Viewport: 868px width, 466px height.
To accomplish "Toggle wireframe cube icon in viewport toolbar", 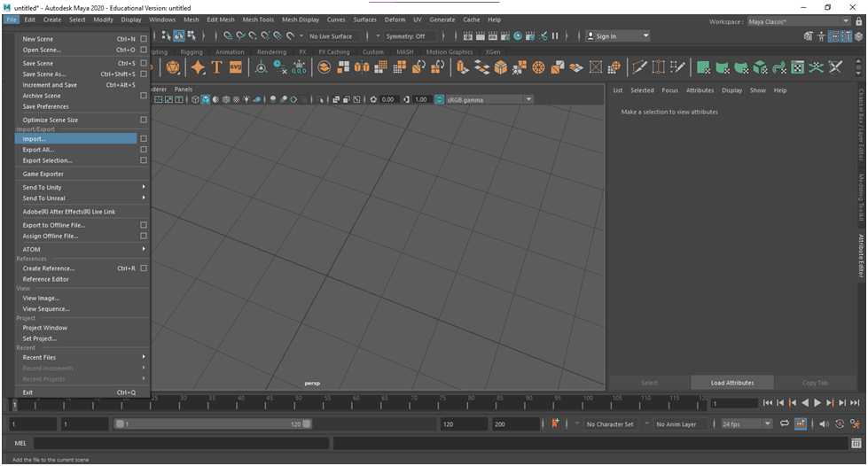I will 195,99.
